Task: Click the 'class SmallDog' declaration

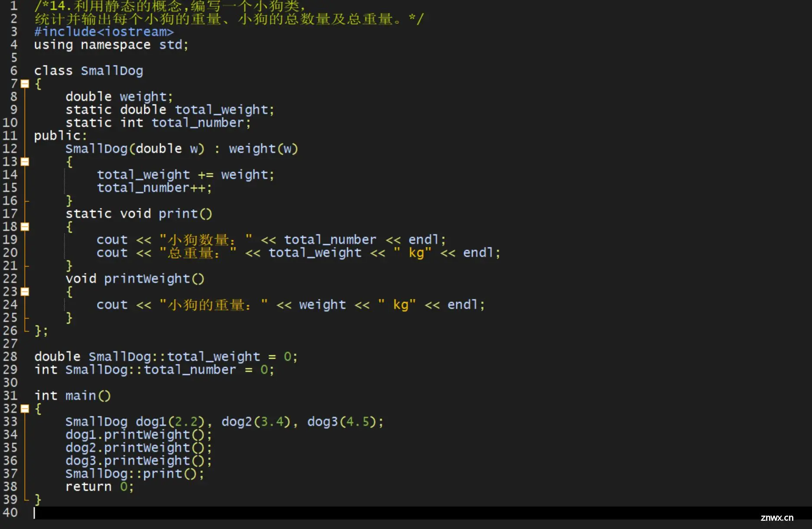Action: pos(88,71)
